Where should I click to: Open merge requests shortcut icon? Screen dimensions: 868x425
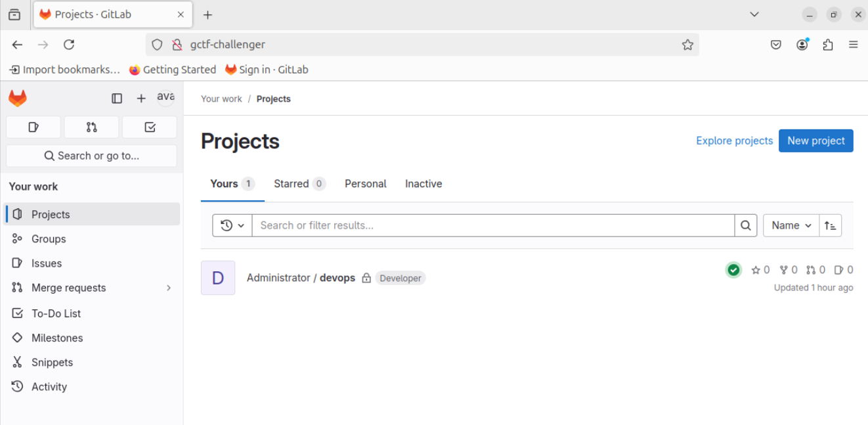(x=92, y=127)
